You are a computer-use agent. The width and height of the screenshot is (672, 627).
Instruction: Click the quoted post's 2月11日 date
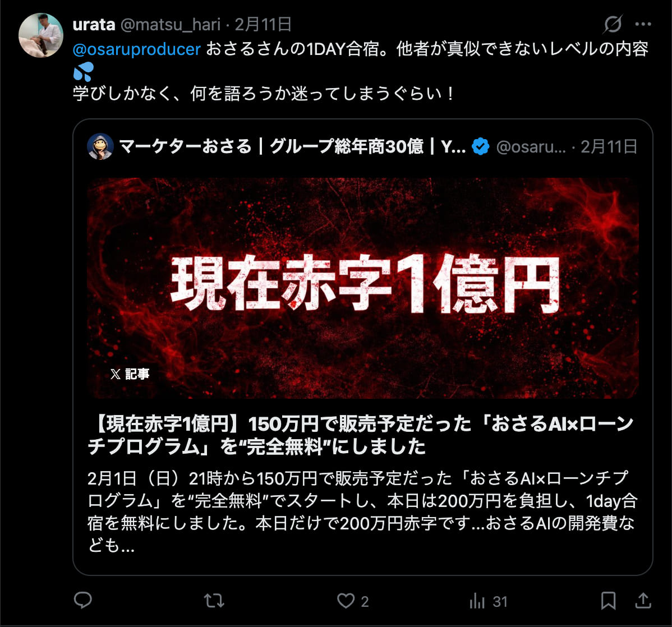click(x=609, y=147)
